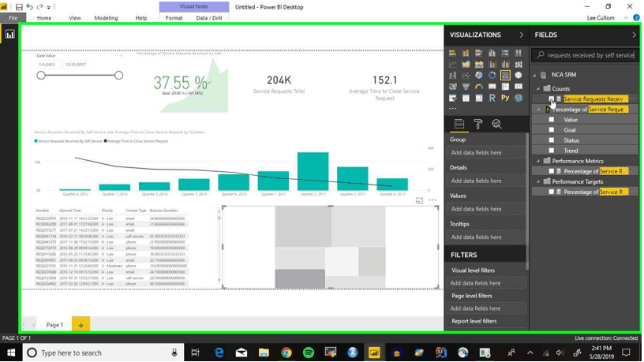Select the Map globe visualization
This screenshot has width=644, height=362.
519,76
